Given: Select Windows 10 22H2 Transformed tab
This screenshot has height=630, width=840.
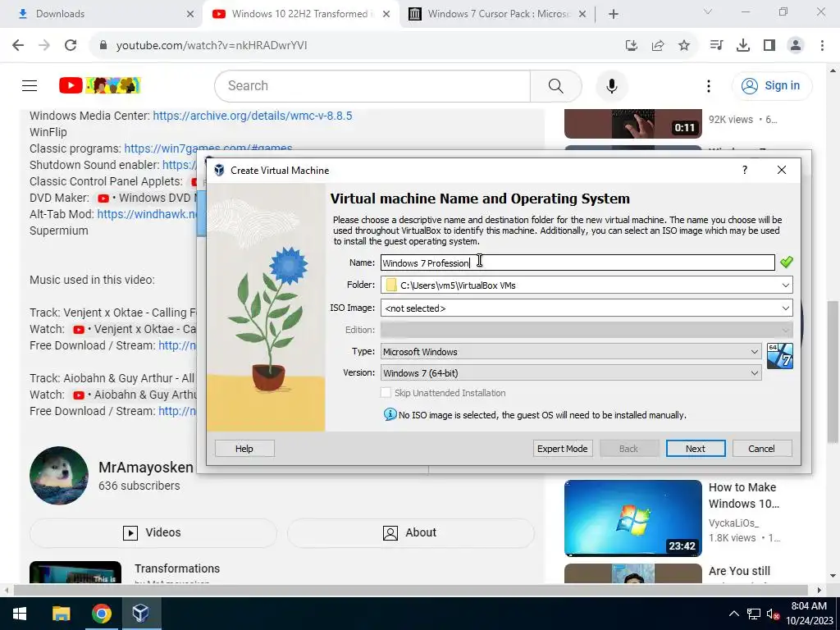Looking at the screenshot, I should (x=300, y=14).
